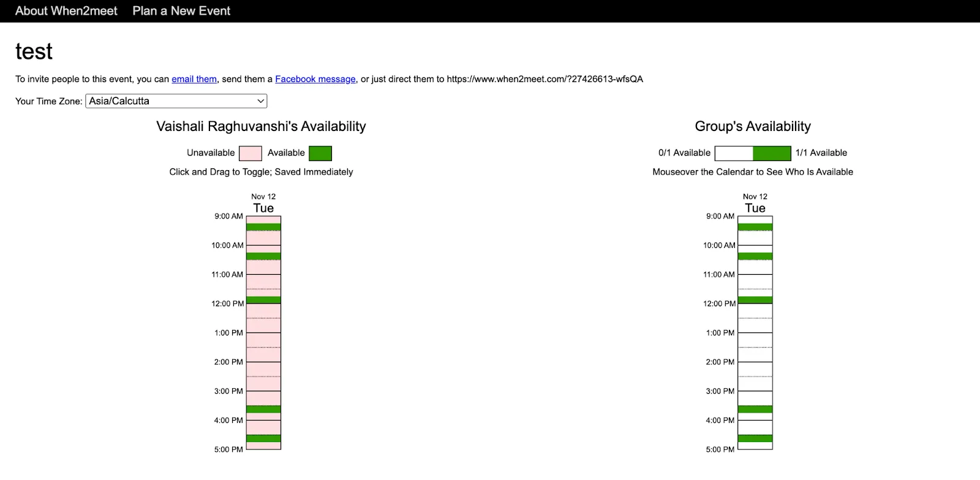Select the green 9:15 AM slot in Group's grid
Viewport: 980px width, 480px height.
[x=755, y=227]
